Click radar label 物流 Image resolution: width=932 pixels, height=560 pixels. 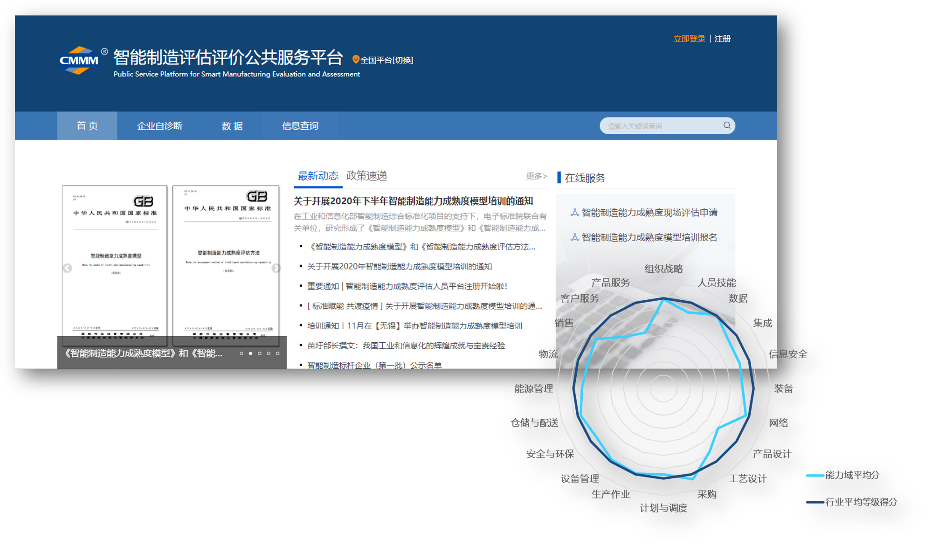click(x=548, y=354)
